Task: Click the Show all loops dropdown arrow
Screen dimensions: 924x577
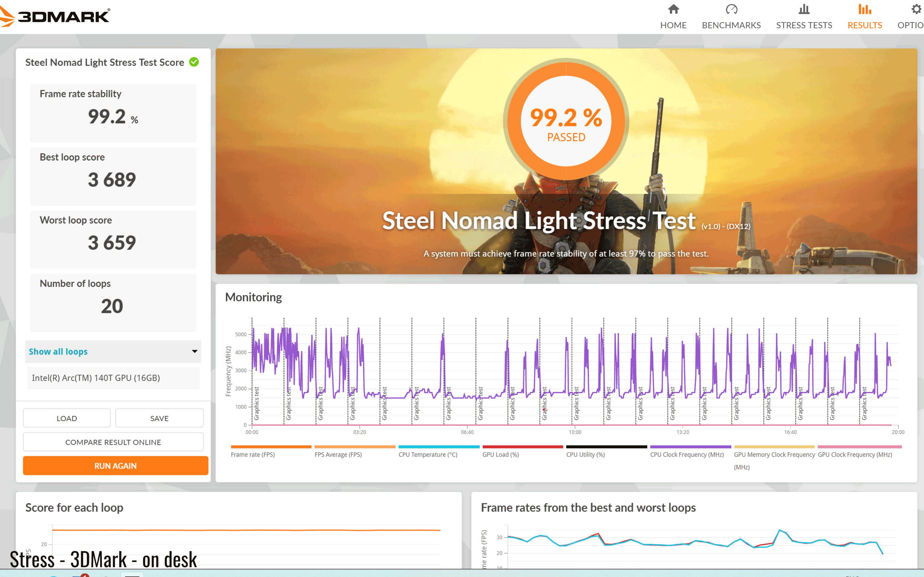Action: (195, 352)
